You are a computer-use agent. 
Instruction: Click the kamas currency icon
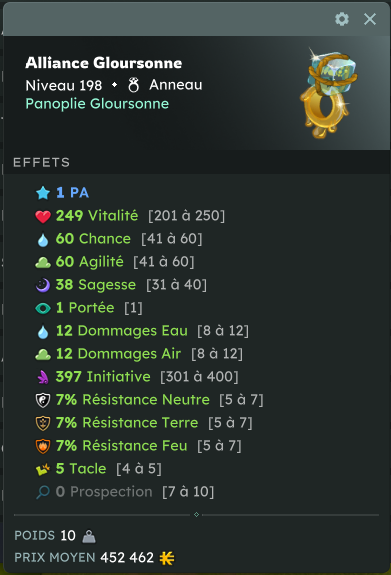167,558
